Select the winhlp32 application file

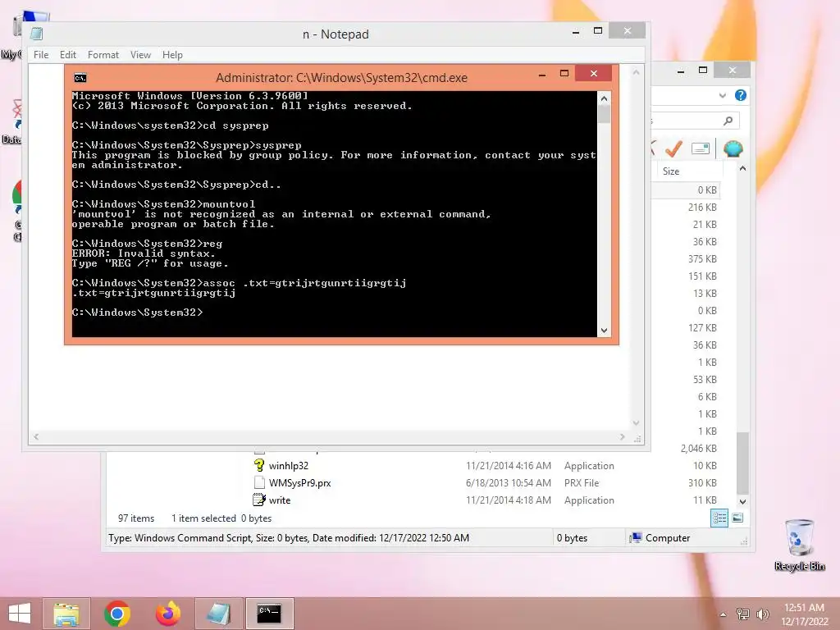288,466
